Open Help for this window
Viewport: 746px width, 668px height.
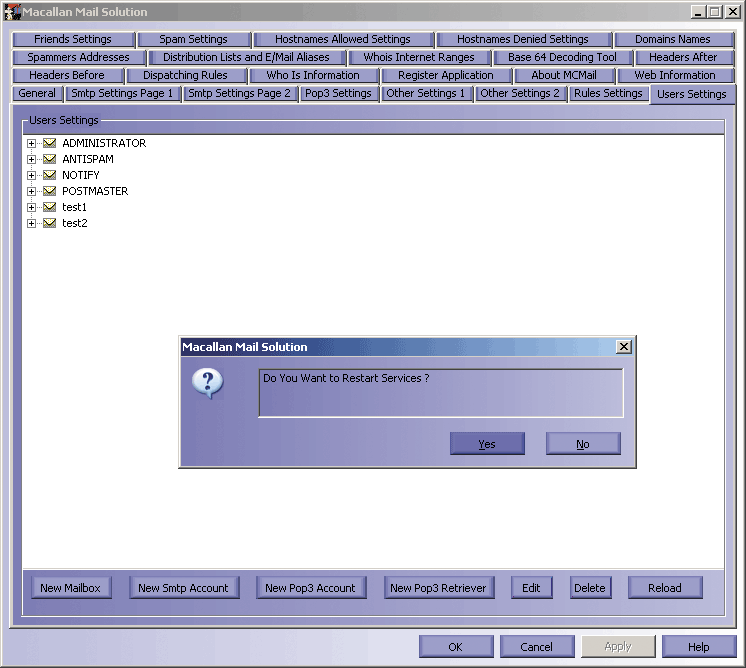699,647
